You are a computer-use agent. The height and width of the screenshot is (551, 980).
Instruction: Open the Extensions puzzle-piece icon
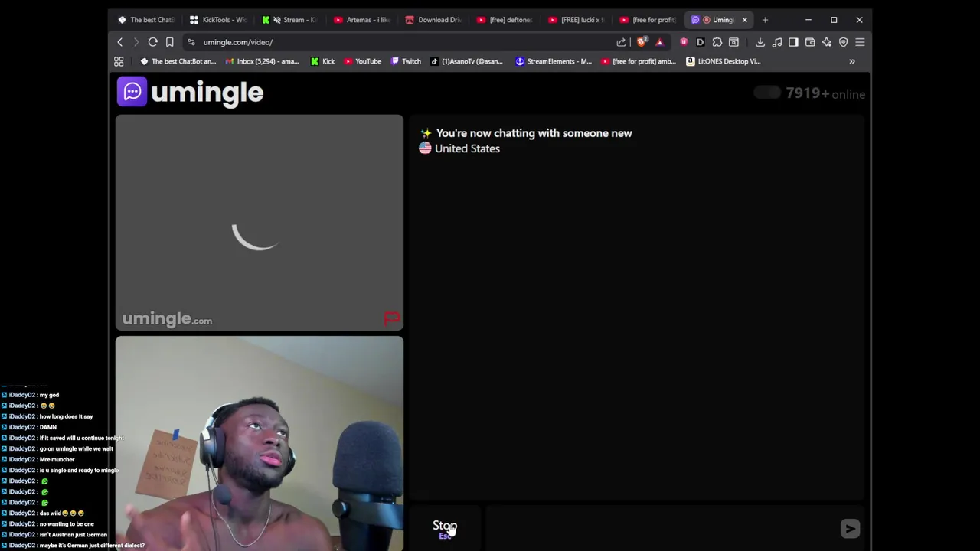tap(717, 42)
